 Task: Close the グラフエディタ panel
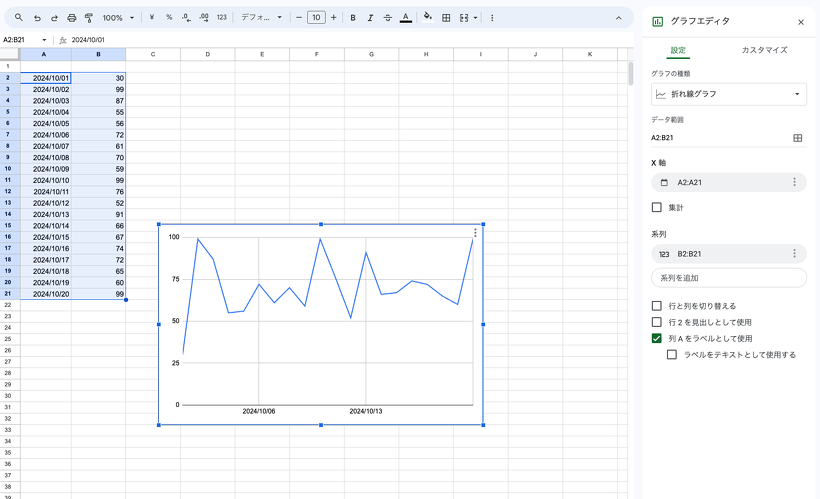coord(800,21)
